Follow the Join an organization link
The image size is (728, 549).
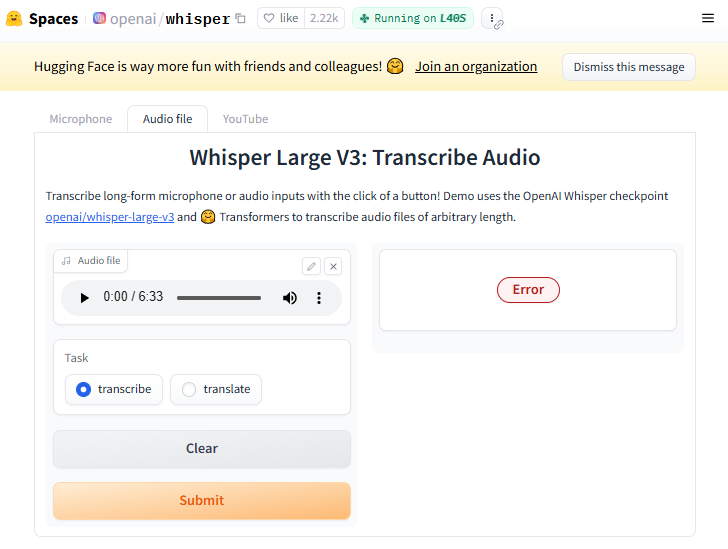(x=476, y=66)
